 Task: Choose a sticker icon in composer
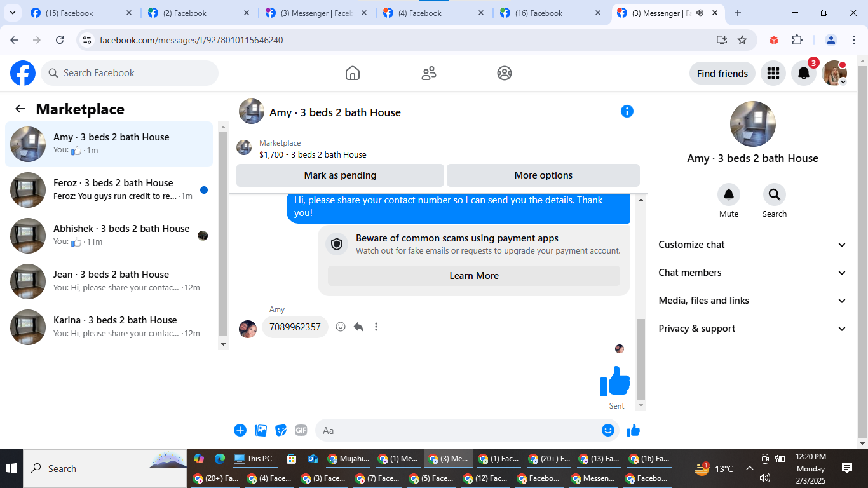pos(281,430)
